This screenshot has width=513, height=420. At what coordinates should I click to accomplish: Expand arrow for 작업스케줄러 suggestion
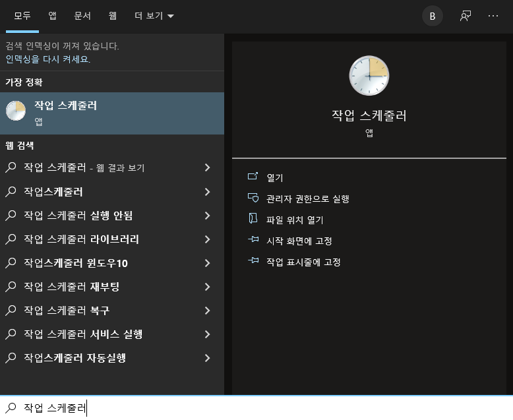coord(207,191)
